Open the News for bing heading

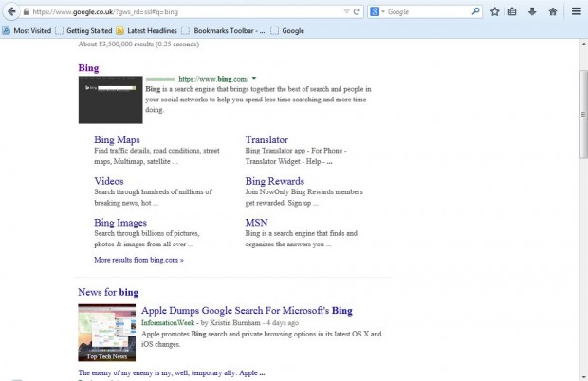point(108,292)
